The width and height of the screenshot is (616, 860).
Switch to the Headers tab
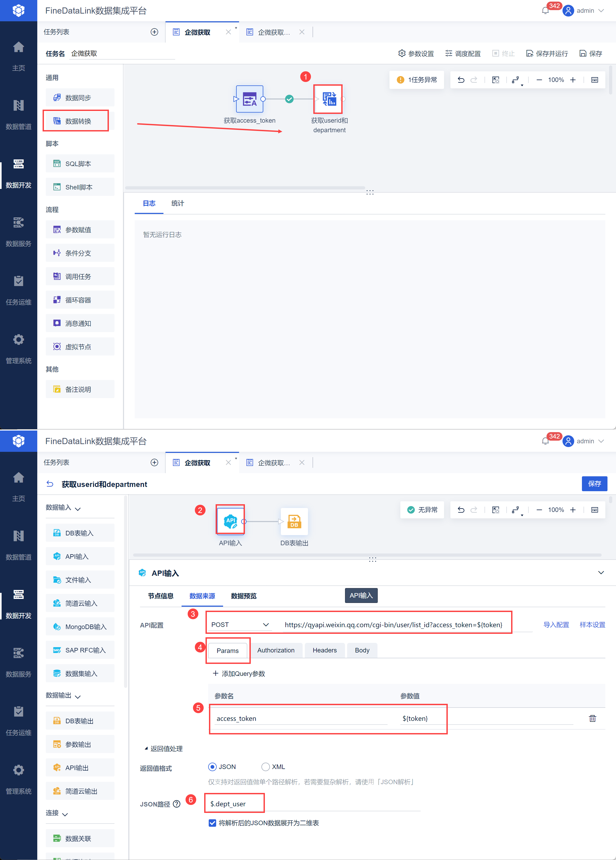pos(324,650)
